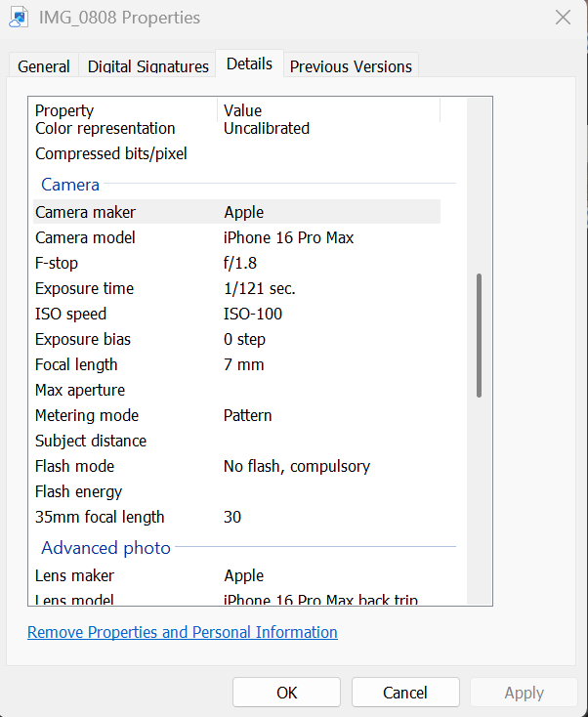This screenshot has height=717, width=588.
Task: Switch to the General tab
Action: point(44,66)
